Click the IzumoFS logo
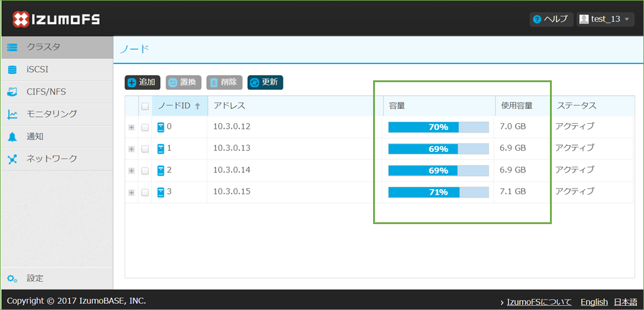The height and width of the screenshot is (310, 644). (x=56, y=19)
